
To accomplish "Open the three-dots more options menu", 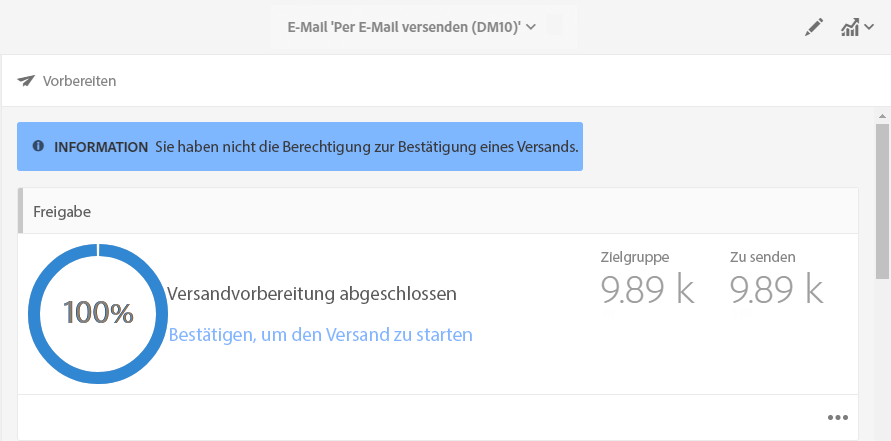I will [x=838, y=417].
